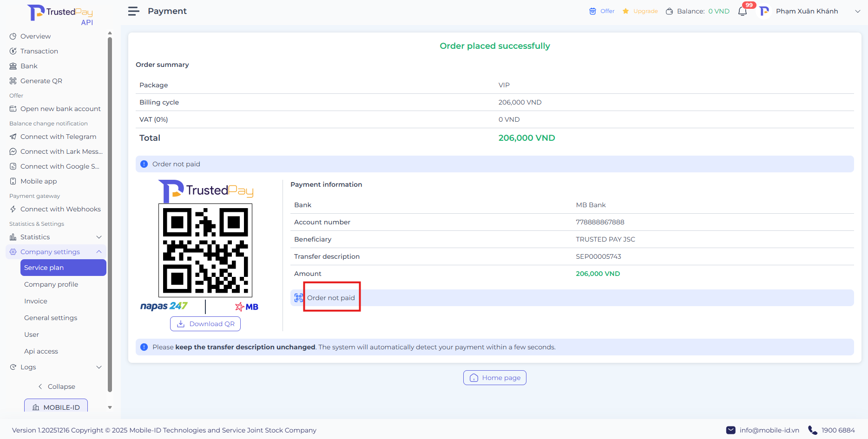868x439 pixels.
Task: Click the Balance wallet icon
Action: coord(669,11)
